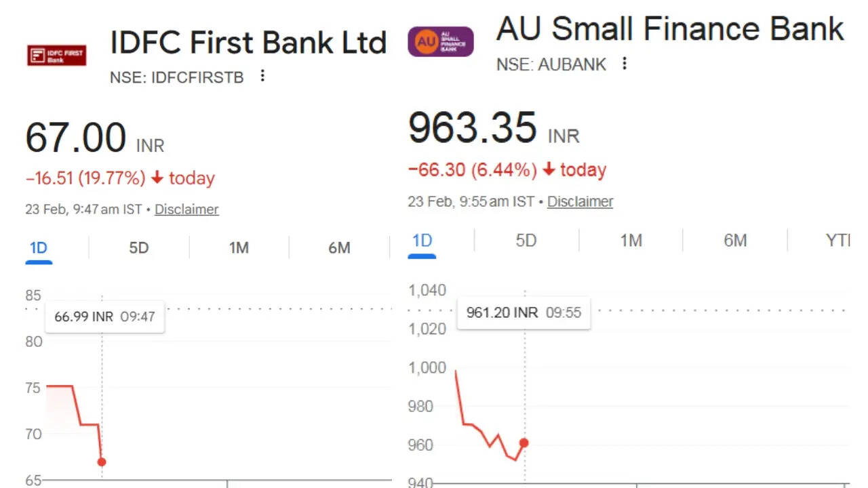
Task: Select the 1D tab on IDFC chart
Action: click(x=39, y=248)
